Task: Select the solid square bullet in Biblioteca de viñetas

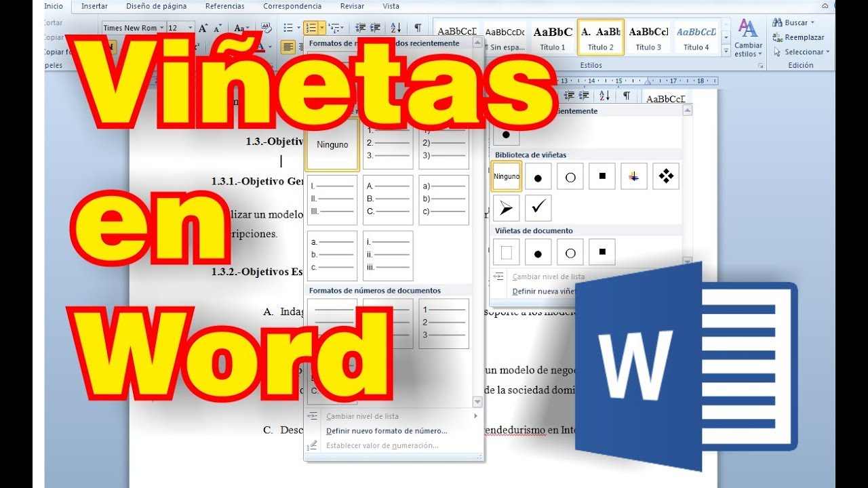Action: click(602, 176)
